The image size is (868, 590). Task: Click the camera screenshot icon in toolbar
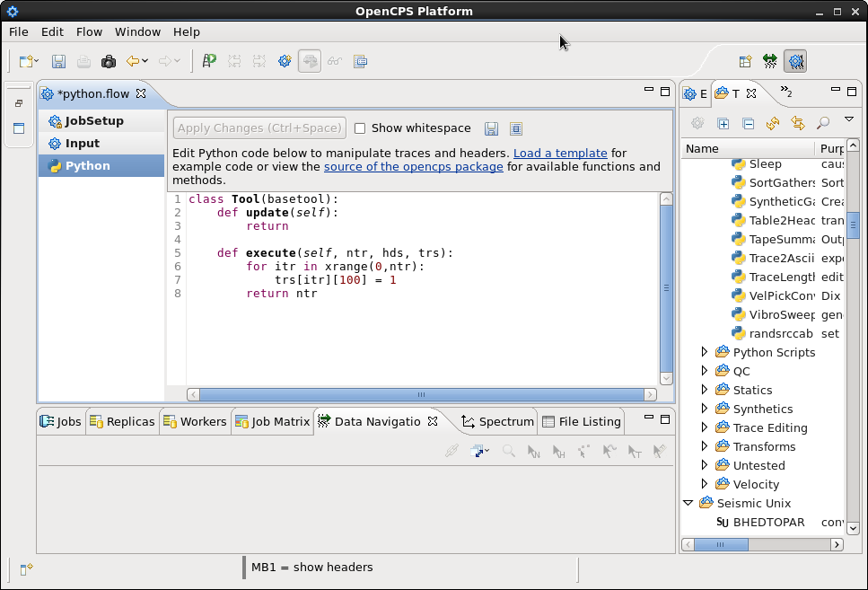click(109, 61)
